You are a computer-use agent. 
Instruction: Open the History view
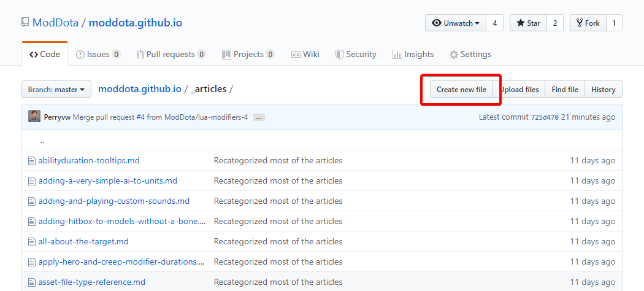(x=604, y=89)
